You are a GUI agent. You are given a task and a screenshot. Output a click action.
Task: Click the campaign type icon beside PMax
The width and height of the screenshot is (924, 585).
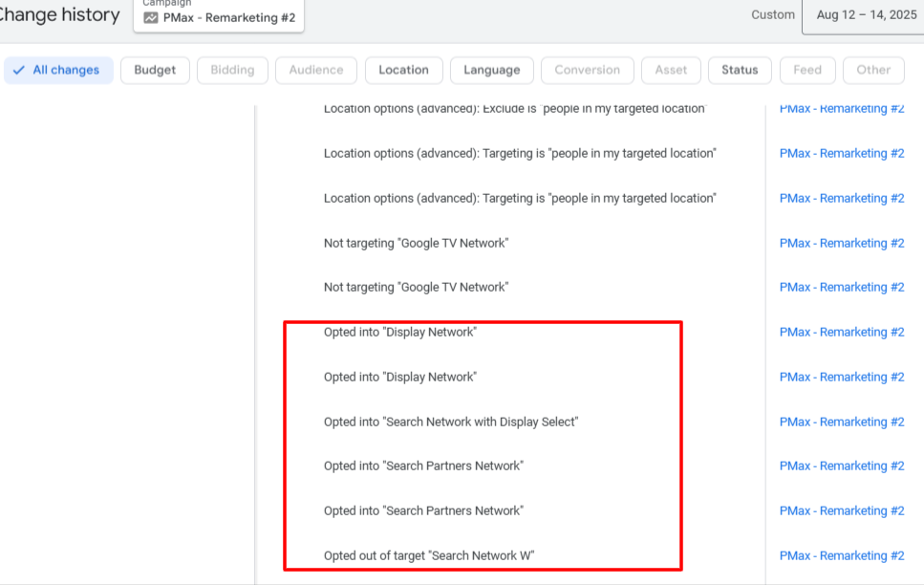point(151,18)
